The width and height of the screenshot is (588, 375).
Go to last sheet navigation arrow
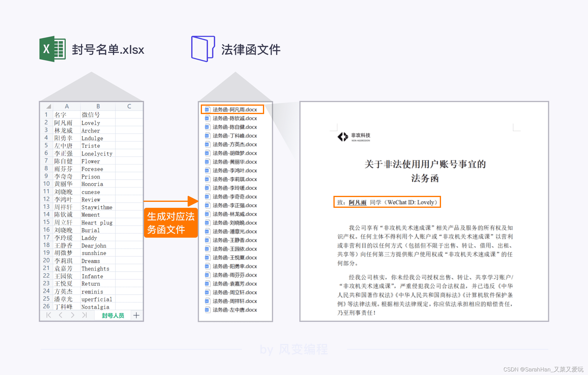85,315
